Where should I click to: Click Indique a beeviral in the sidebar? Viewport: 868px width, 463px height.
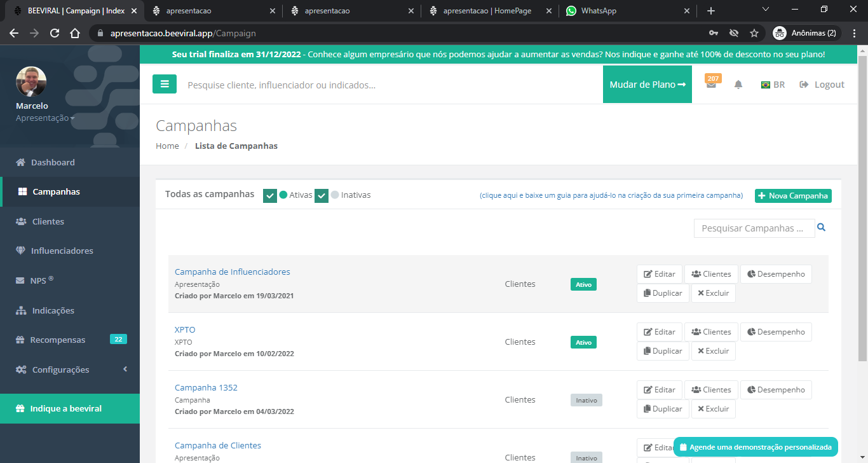(70, 408)
